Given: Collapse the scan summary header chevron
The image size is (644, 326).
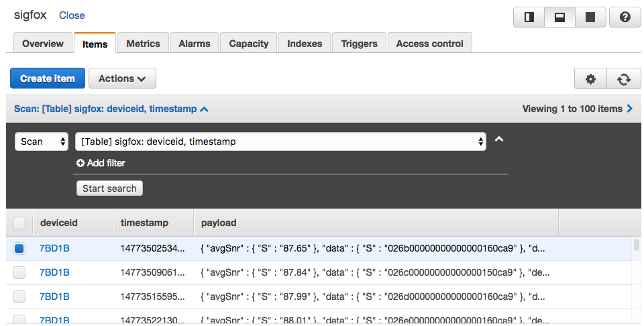Looking at the screenshot, I should point(204,109).
